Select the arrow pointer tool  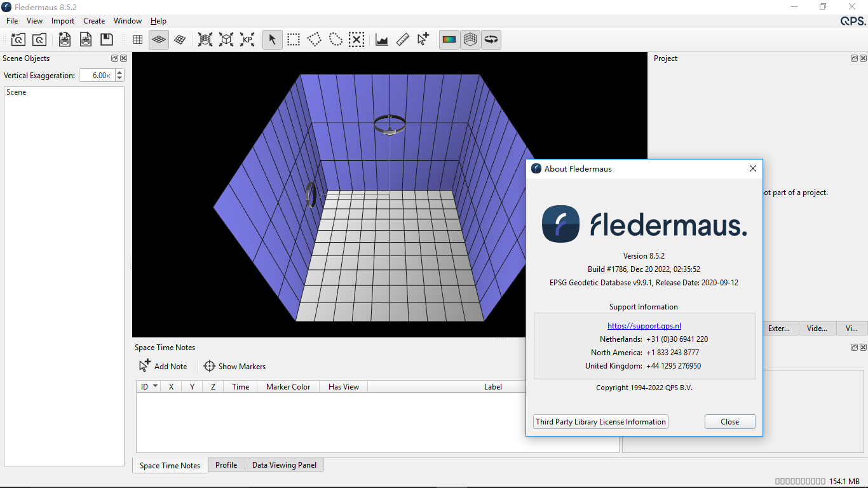pyautogui.click(x=273, y=39)
